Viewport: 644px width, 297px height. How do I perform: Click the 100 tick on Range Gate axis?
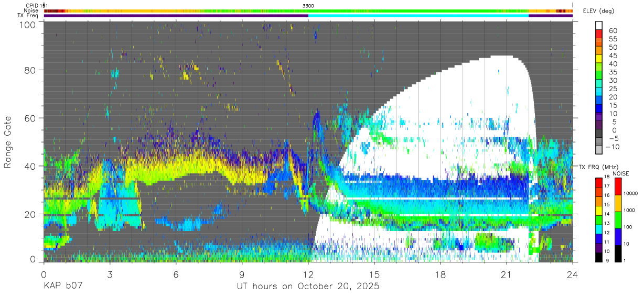click(27, 24)
